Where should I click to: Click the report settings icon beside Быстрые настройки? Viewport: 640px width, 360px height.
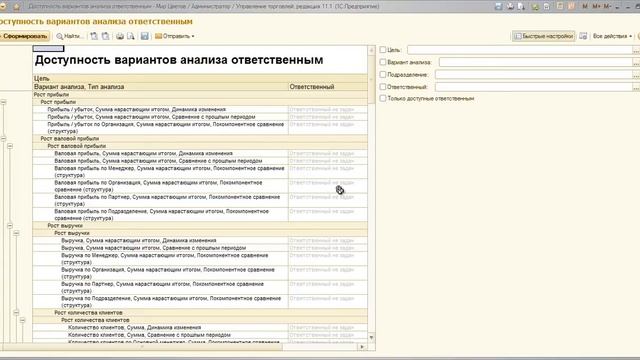coord(583,36)
